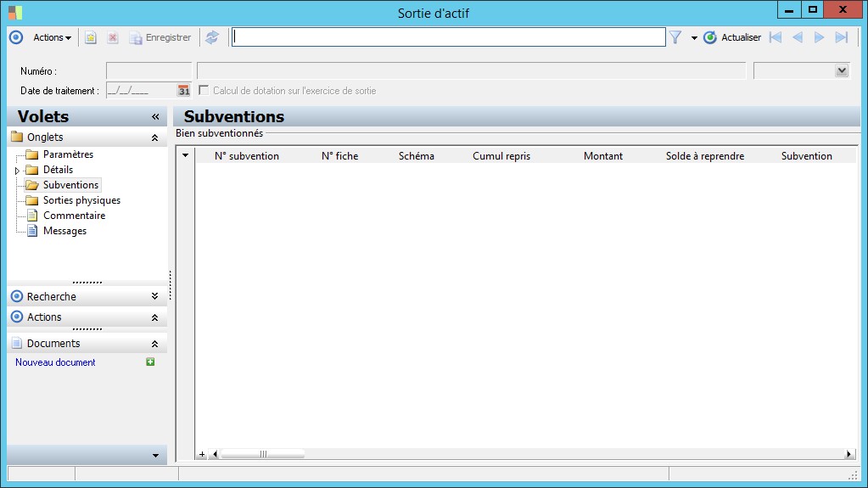Expand the Recherche section
The width and height of the screenshot is (868, 488).
click(155, 296)
